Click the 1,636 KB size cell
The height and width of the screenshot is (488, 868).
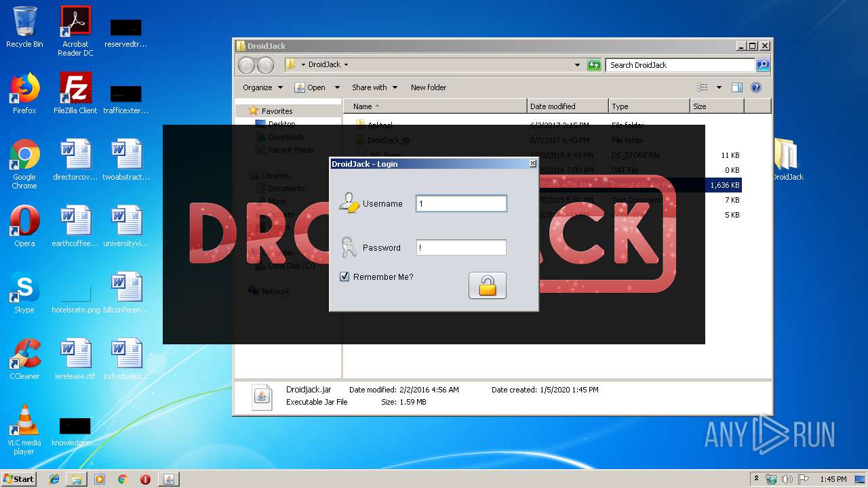[x=724, y=185]
